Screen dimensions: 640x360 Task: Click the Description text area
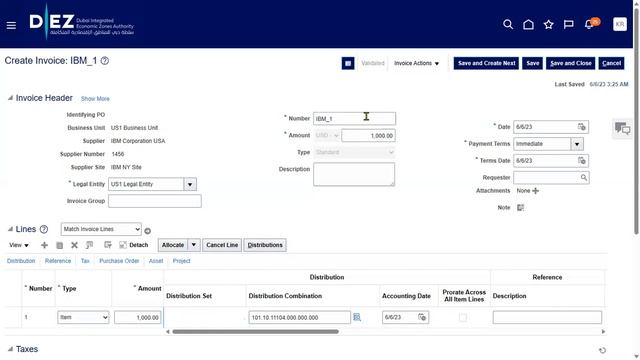point(354,174)
